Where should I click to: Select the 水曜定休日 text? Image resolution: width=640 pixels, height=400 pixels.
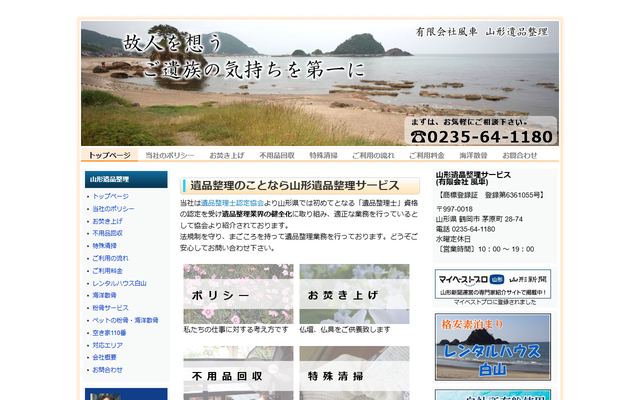453,239
